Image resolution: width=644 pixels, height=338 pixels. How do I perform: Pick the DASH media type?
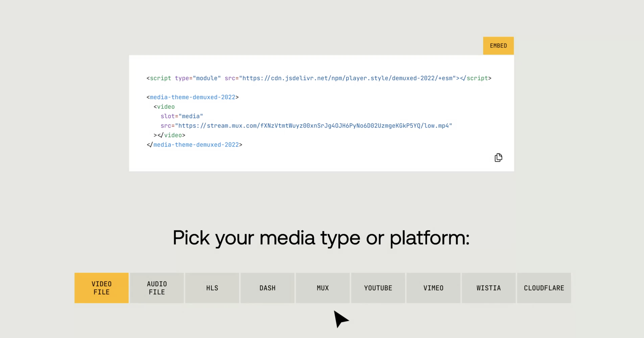[x=267, y=288]
